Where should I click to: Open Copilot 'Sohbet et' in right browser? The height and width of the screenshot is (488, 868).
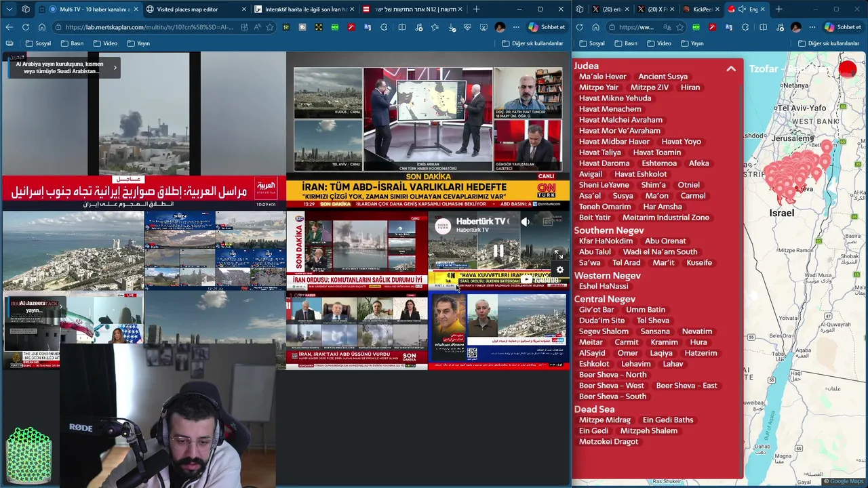tap(843, 27)
